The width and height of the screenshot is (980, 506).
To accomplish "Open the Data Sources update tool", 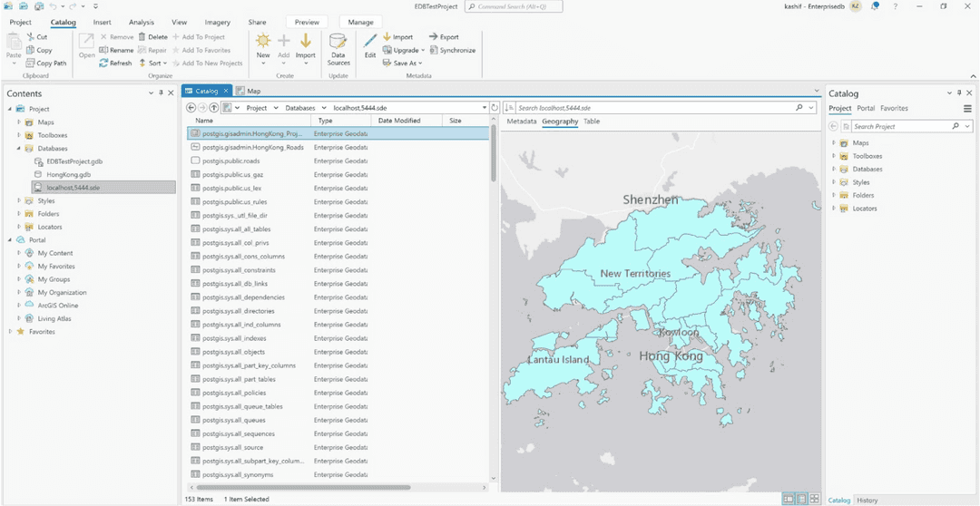I will pyautogui.click(x=338, y=47).
